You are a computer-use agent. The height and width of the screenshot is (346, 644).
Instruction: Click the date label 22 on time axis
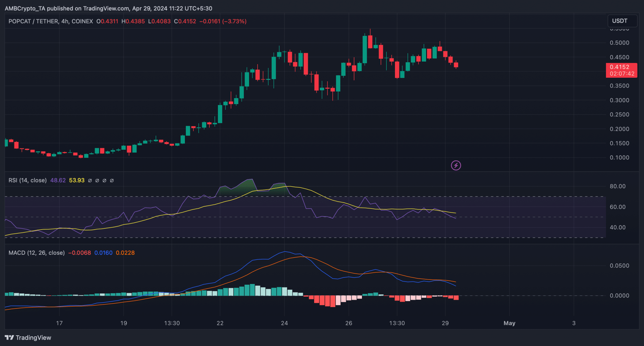point(220,323)
